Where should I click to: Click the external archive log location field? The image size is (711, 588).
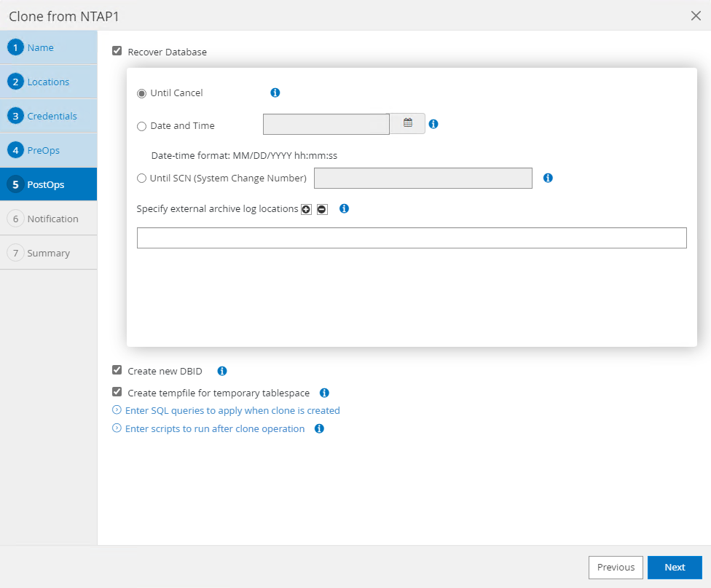[x=412, y=238]
